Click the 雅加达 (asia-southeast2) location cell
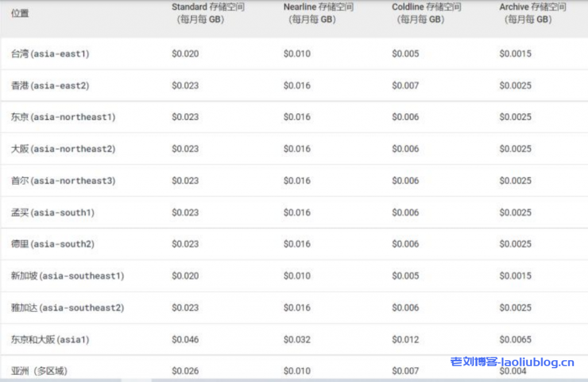588x382 pixels. 67,308
